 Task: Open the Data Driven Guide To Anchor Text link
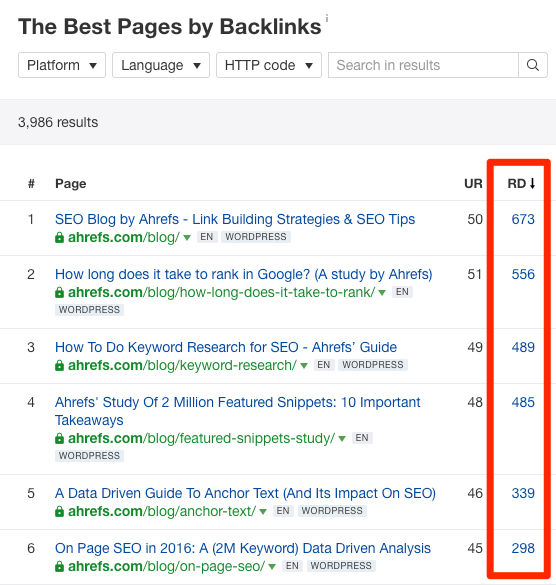click(x=245, y=493)
